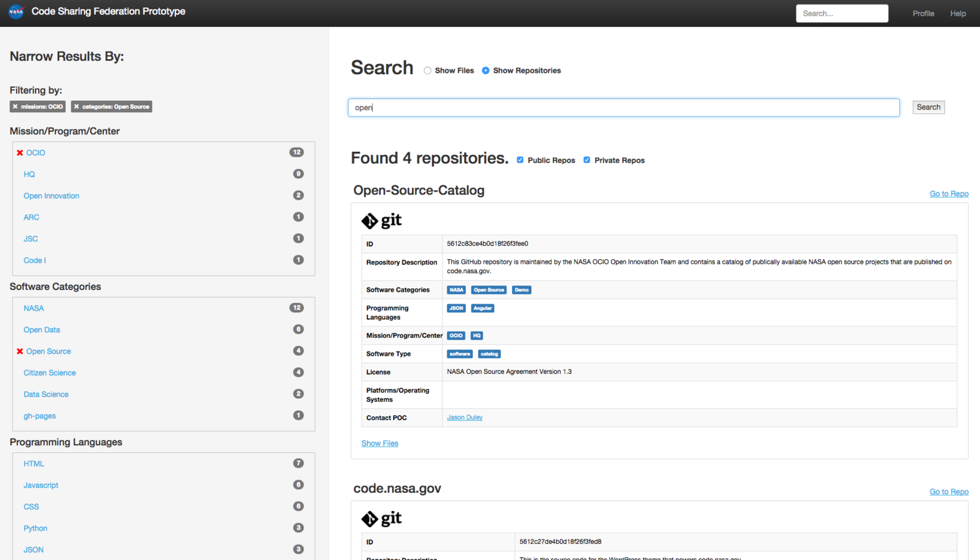The height and width of the screenshot is (560, 980).
Task: Focus the main search field containing 'open'
Action: pyautogui.click(x=623, y=108)
